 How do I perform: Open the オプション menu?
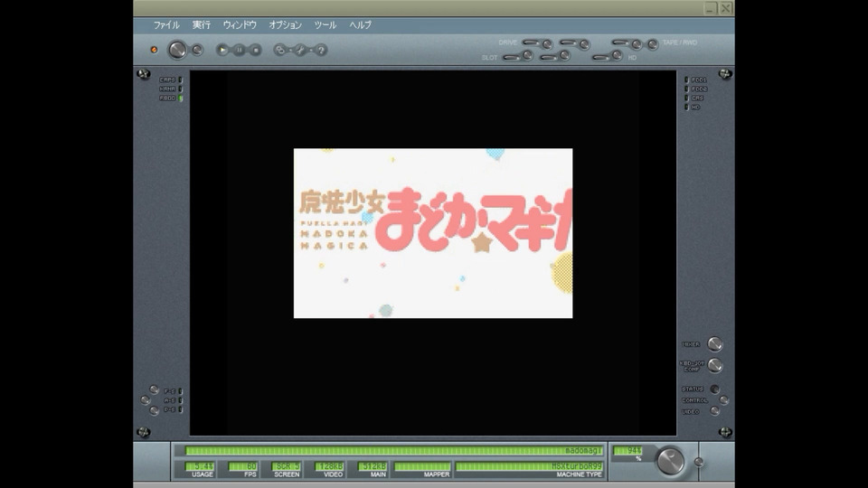click(285, 25)
